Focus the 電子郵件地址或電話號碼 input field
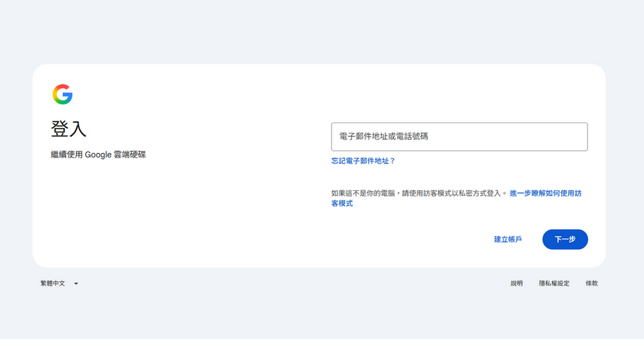This screenshot has height=339, width=644. (x=460, y=136)
